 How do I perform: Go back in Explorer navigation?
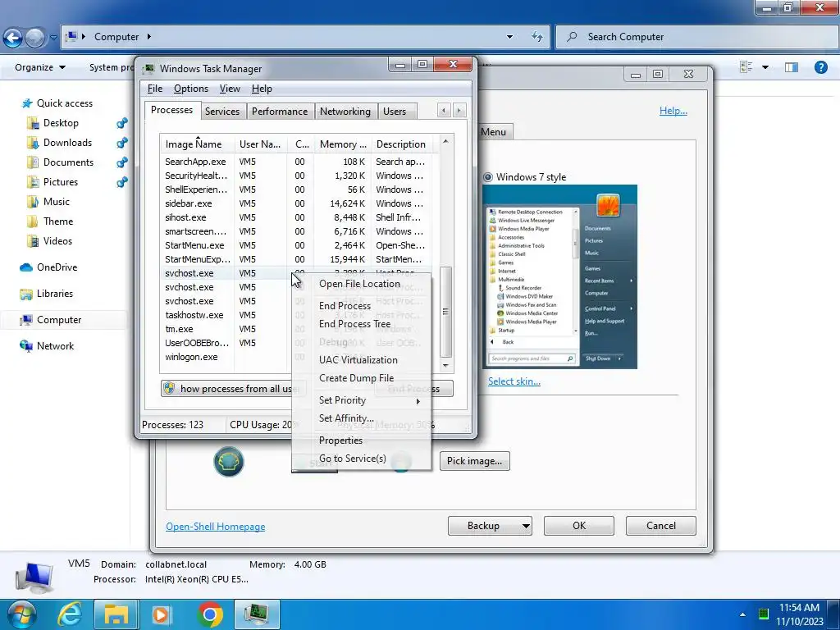point(12,37)
